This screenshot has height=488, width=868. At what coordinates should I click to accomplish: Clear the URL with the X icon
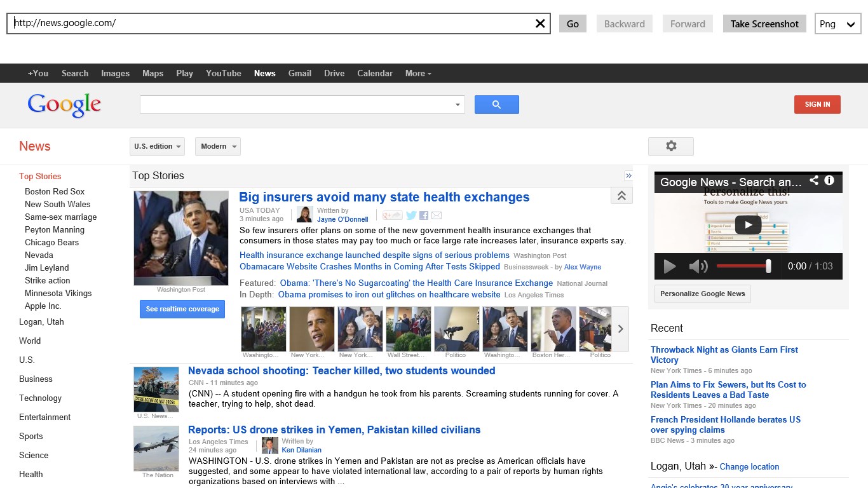click(x=539, y=24)
